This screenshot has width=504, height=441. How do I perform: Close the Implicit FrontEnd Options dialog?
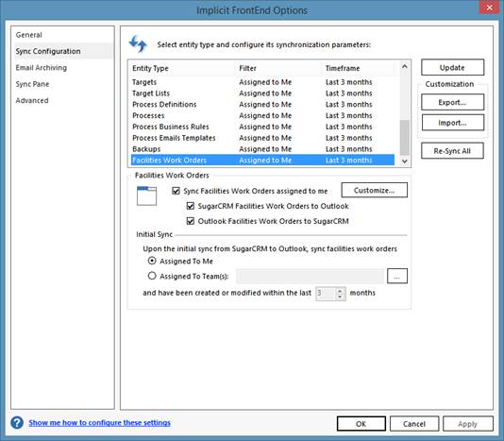pyautogui.click(x=489, y=8)
